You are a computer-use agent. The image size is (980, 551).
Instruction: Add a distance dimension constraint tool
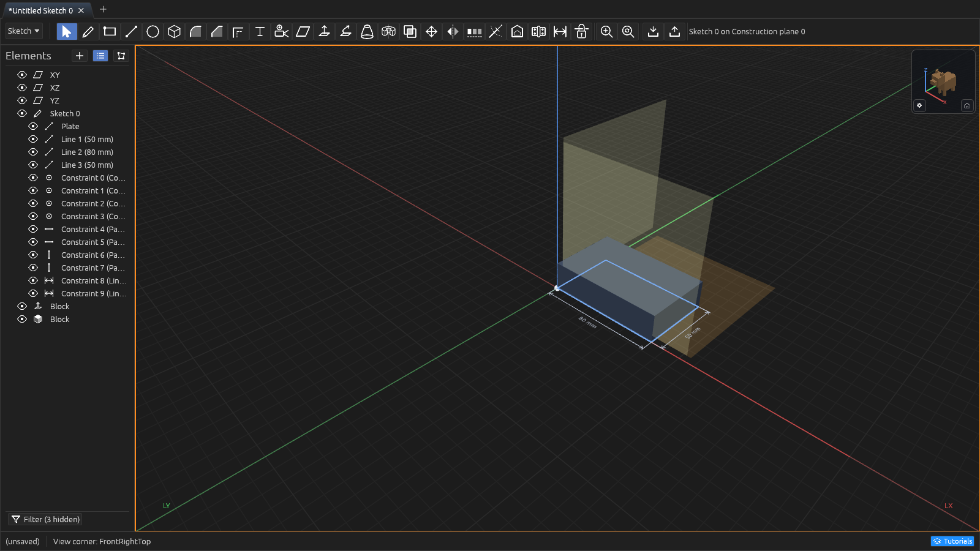[x=560, y=31]
